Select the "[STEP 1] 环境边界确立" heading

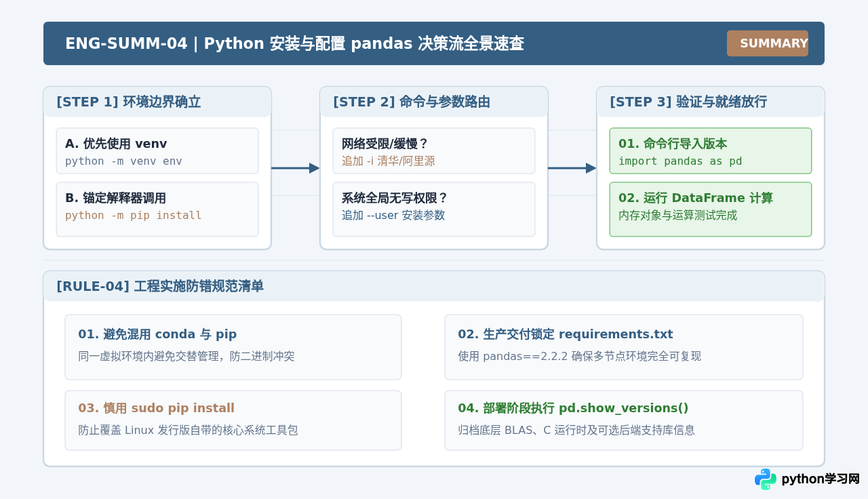[x=129, y=102]
